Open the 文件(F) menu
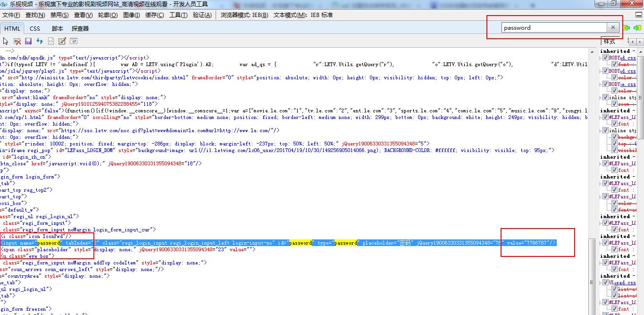The image size is (644, 315). [x=11, y=15]
